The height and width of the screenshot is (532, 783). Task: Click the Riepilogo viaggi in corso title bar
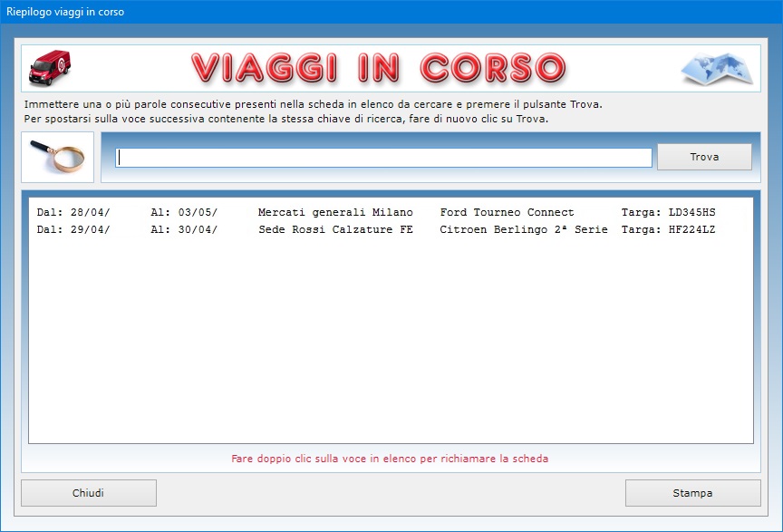pyautogui.click(x=65, y=12)
